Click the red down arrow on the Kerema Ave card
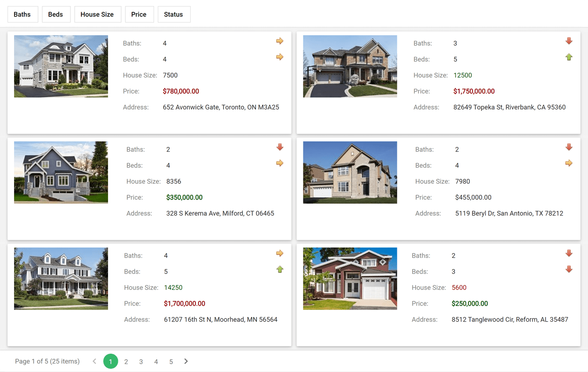Image resolution: width=588 pixels, height=372 pixels. (x=279, y=147)
